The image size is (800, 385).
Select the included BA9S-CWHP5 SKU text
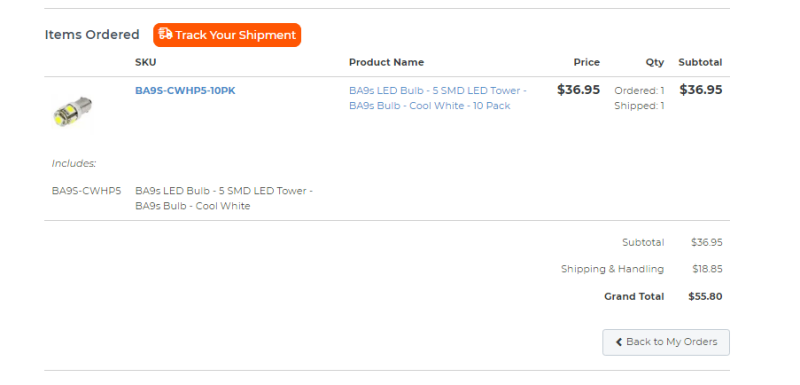coord(86,191)
